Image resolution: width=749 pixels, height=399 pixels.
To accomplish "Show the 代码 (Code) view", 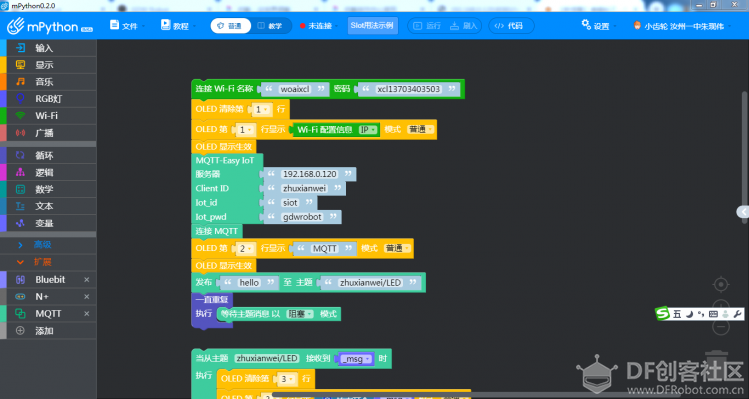I will (510, 26).
